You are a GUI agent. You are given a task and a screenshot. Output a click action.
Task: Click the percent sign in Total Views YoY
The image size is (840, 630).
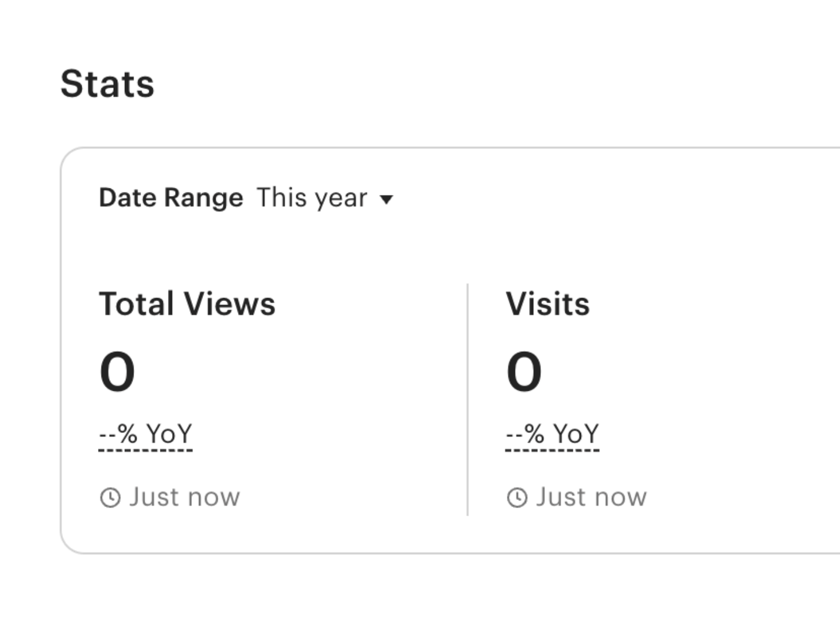(x=127, y=434)
